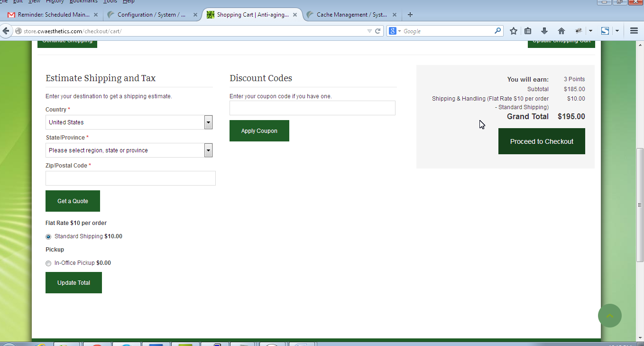Reload the current page
Screen dimensions: 644x346
(x=378, y=31)
